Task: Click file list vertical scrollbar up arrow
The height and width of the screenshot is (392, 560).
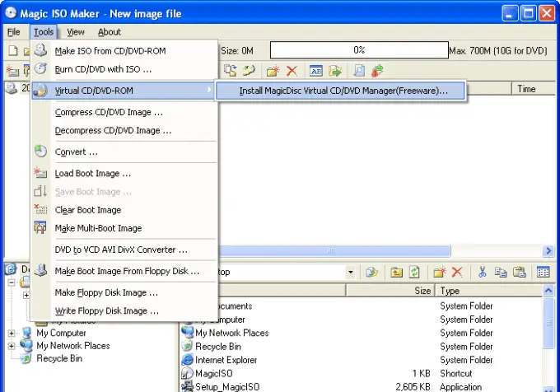Action: click(x=548, y=291)
